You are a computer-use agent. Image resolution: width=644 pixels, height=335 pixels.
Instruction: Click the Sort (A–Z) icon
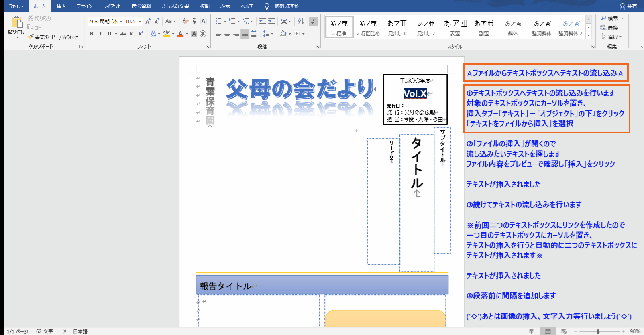click(301, 21)
